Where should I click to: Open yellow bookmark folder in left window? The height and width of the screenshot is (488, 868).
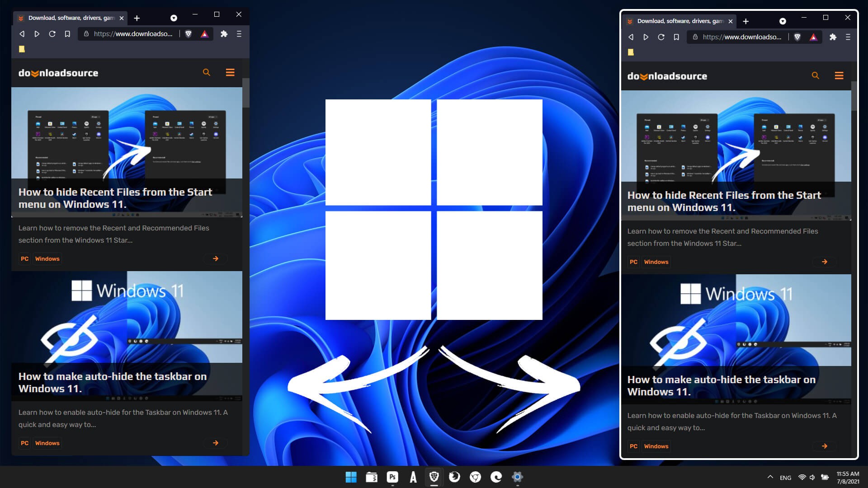pyautogui.click(x=22, y=49)
